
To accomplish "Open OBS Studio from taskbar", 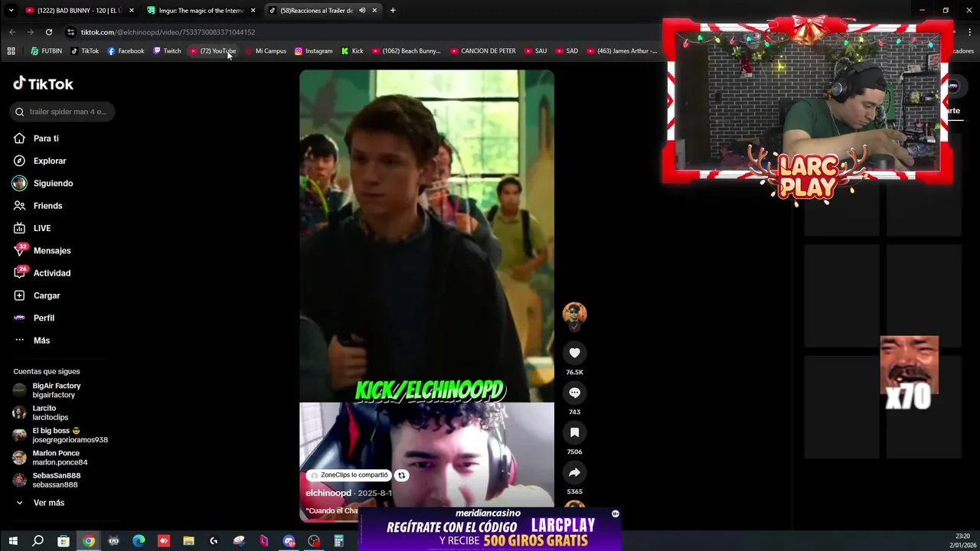I will pos(314,541).
